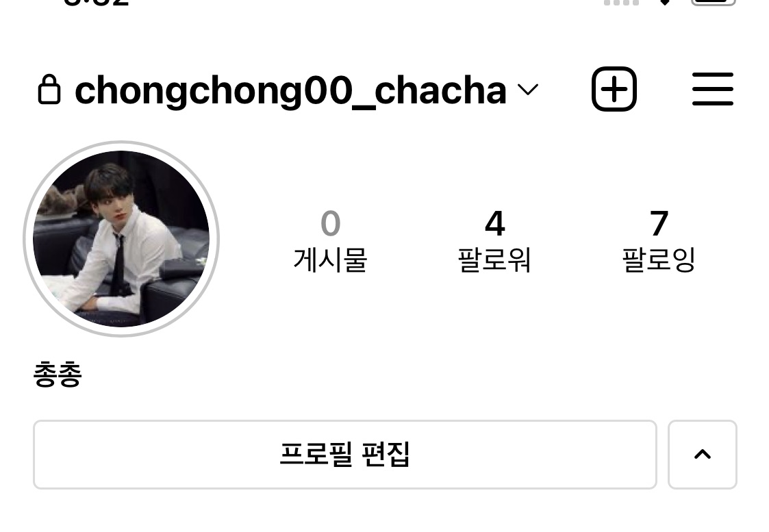The height and width of the screenshot is (532, 769).
Task: Select the 게시물 posts label
Action: point(331,260)
